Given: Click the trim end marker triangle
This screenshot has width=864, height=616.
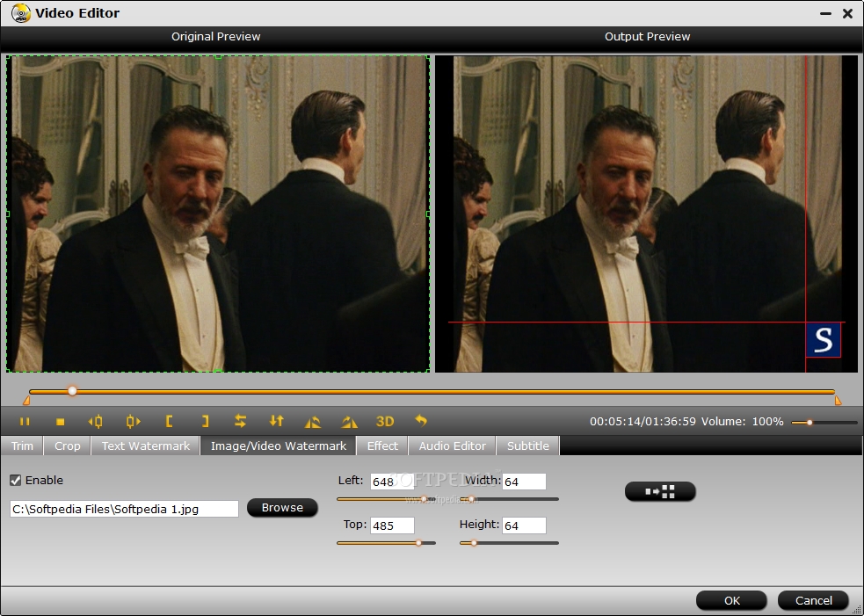Looking at the screenshot, I should pos(839,401).
